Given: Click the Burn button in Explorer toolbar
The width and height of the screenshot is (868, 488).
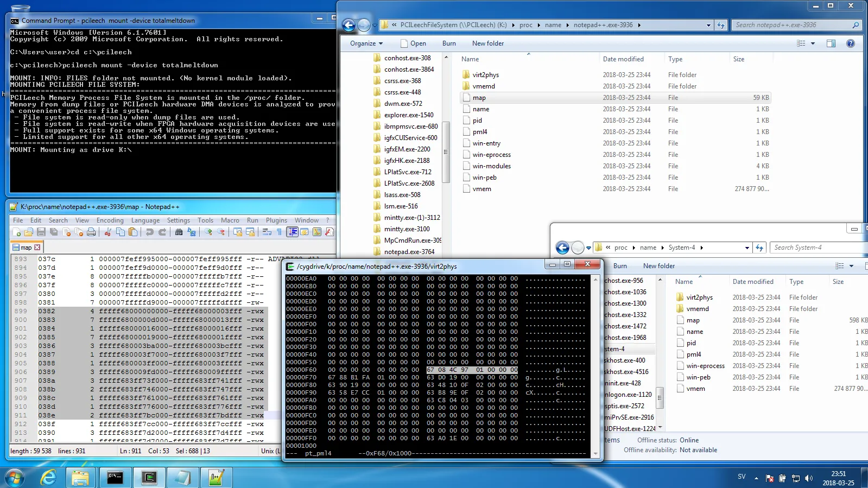Looking at the screenshot, I should [449, 43].
